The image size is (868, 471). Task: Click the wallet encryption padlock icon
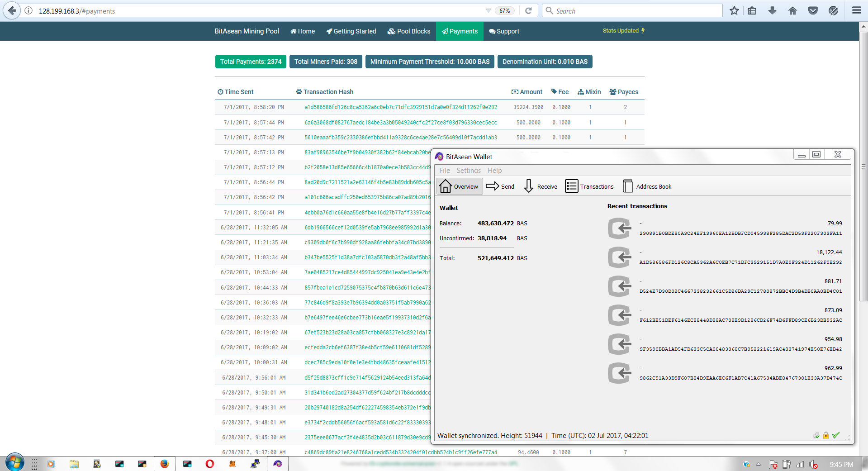coord(825,435)
